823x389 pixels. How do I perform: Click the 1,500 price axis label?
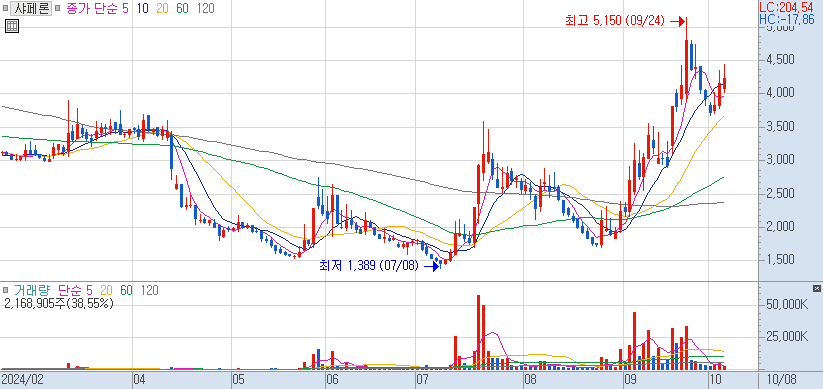click(x=779, y=260)
